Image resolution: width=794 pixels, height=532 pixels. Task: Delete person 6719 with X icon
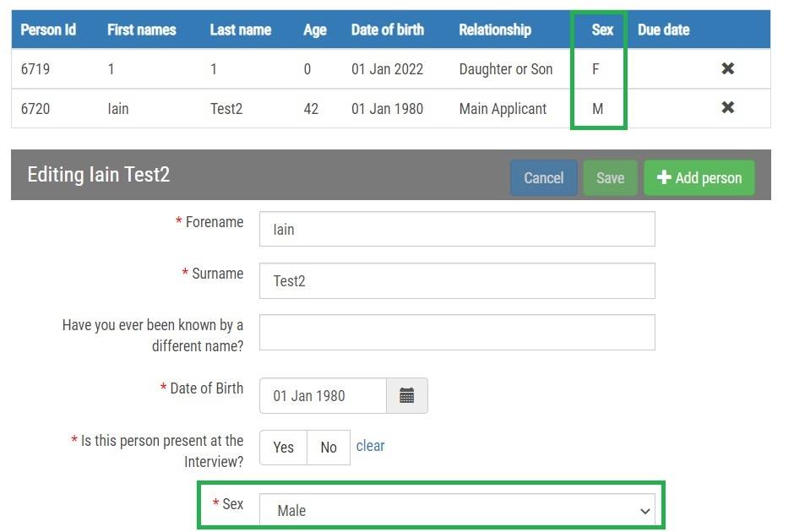727,68
